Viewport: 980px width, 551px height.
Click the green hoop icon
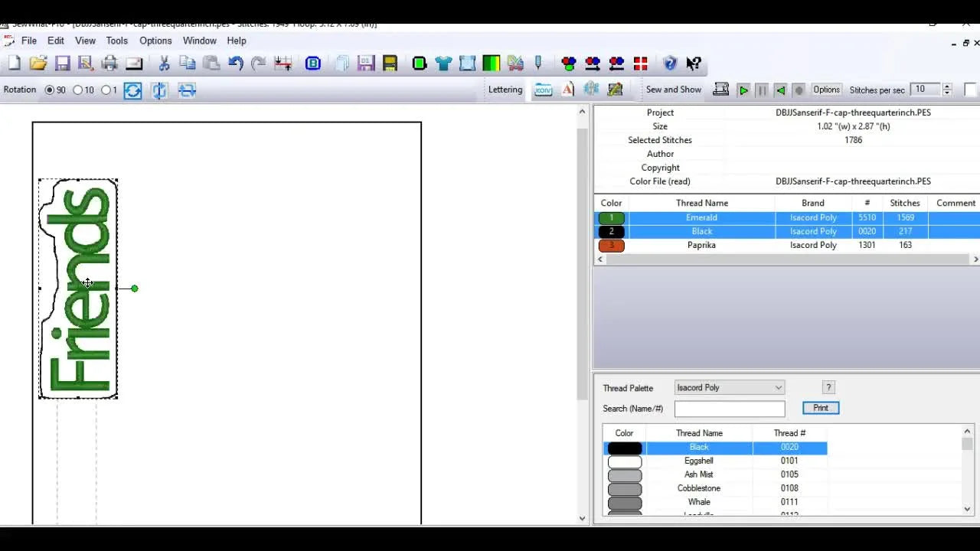tap(419, 64)
